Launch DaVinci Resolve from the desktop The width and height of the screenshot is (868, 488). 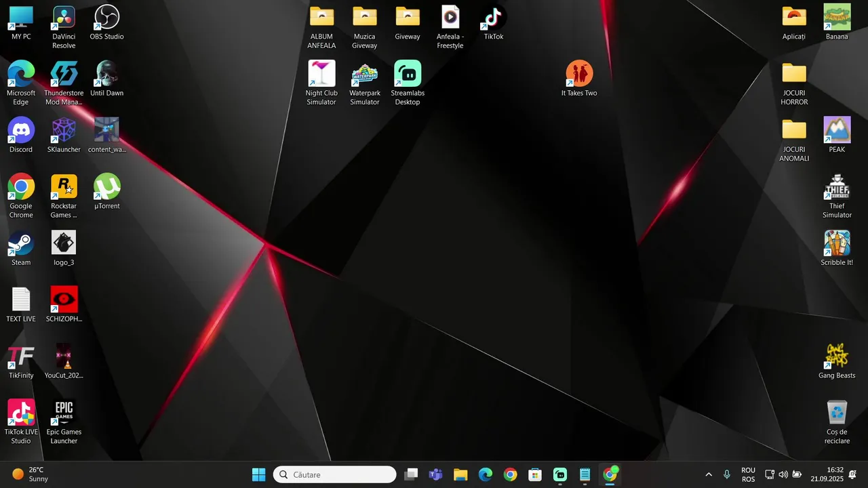pos(64,27)
